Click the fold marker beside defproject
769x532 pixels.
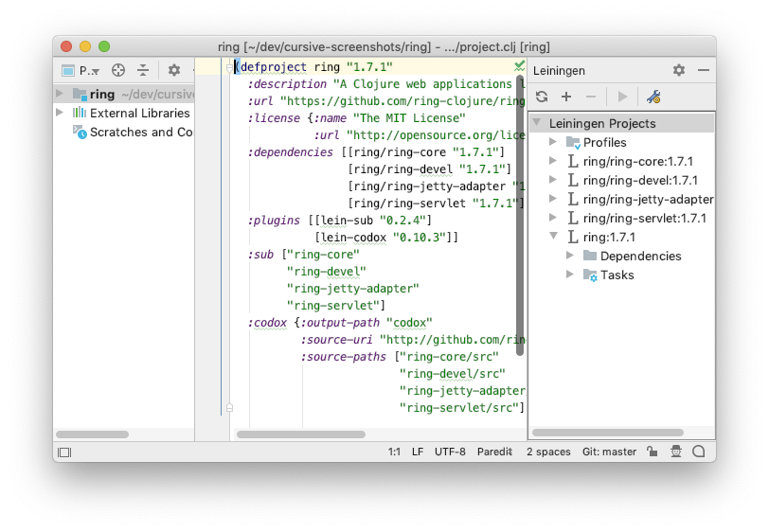[229, 67]
